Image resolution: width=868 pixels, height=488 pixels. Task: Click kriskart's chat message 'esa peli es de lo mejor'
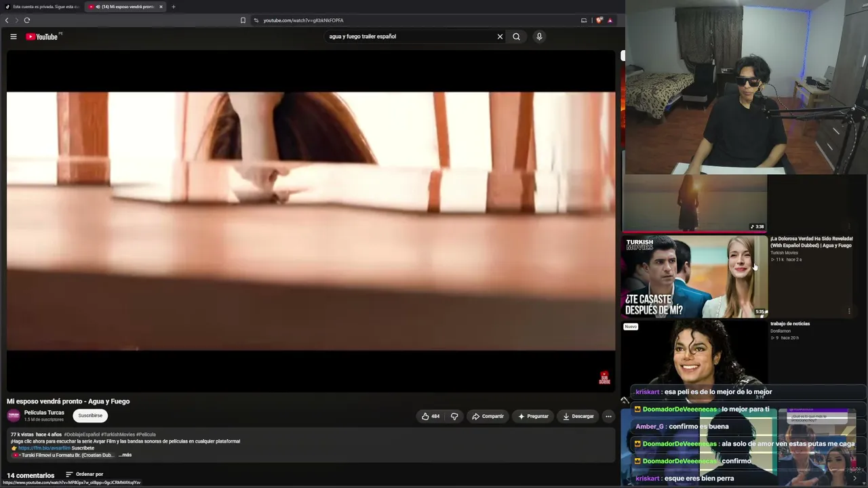tap(704, 392)
